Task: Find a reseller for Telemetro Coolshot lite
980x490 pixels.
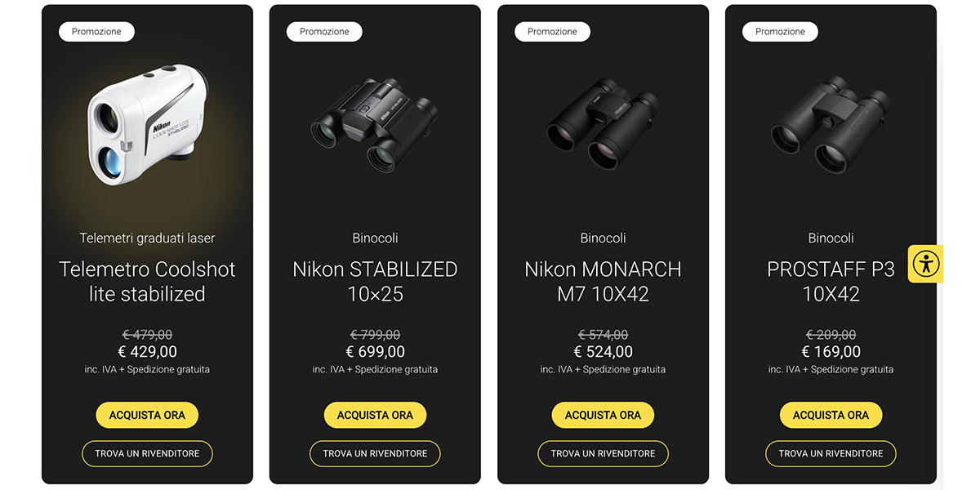Action: coord(147,453)
